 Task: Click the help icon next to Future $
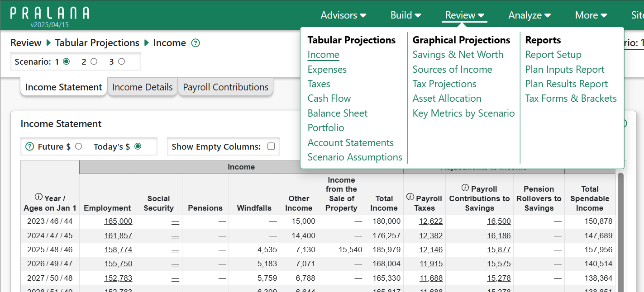(30, 146)
